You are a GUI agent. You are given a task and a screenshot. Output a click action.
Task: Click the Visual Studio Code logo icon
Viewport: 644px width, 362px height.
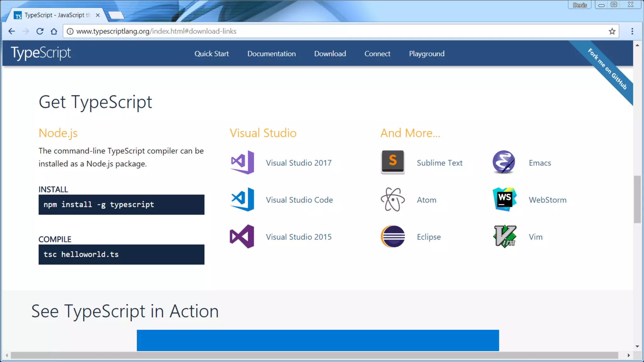point(242,200)
